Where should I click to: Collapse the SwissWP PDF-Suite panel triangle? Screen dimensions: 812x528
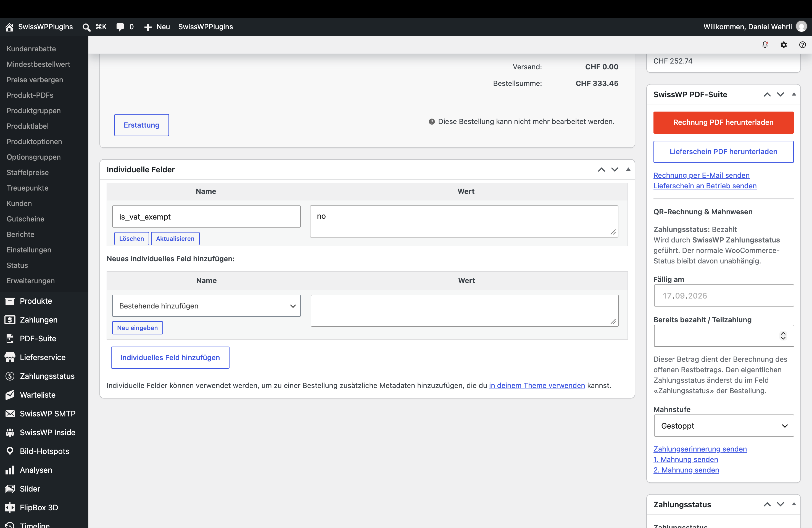[x=794, y=94]
